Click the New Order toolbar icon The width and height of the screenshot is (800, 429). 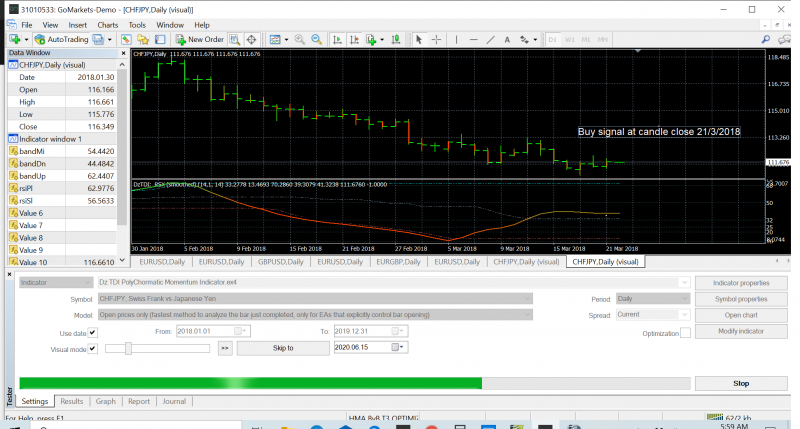(199, 39)
